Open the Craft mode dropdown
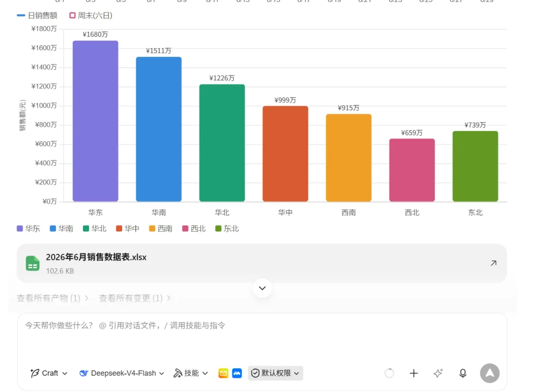 click(49, 373)
